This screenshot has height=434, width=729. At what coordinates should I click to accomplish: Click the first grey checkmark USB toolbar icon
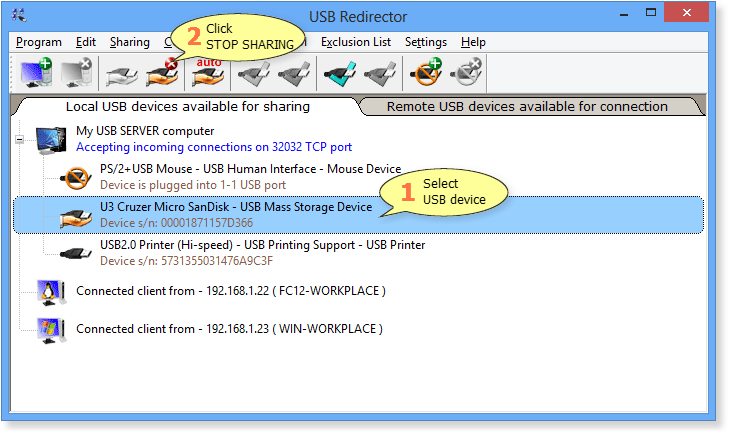click(x=254, y=74)
